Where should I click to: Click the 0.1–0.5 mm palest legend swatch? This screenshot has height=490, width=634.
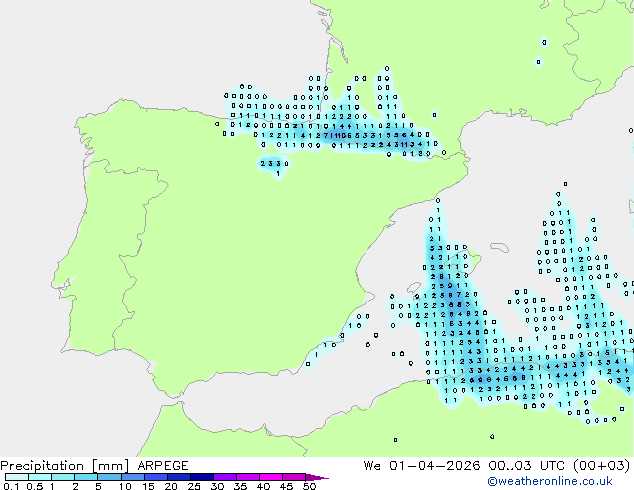pyautogui.click(x=17, y=477)
